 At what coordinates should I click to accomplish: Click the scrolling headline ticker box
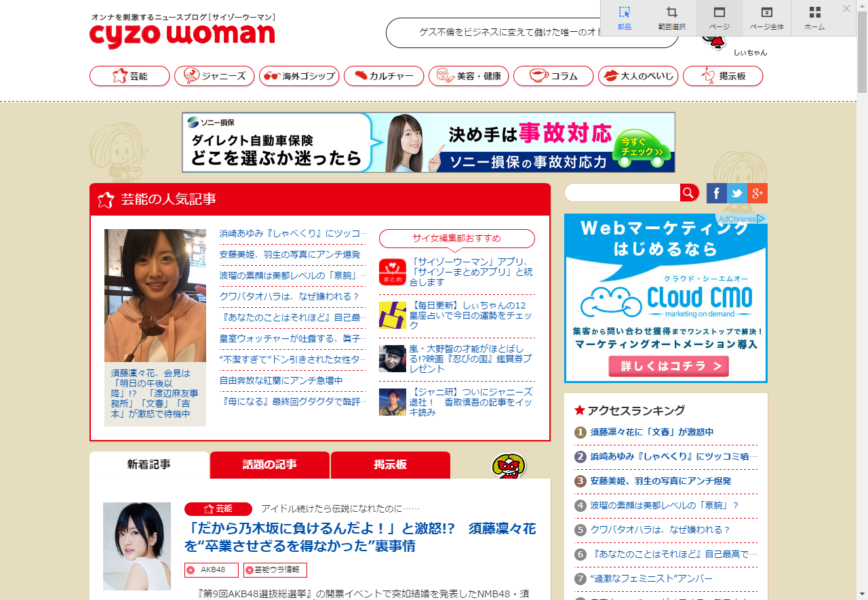(x=532, y=33)
